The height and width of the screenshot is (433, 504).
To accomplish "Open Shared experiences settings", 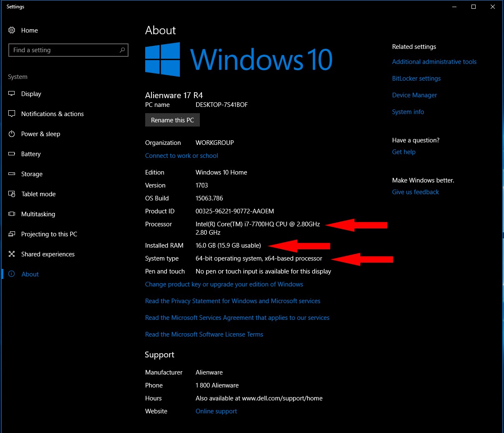I will point(48,254).
